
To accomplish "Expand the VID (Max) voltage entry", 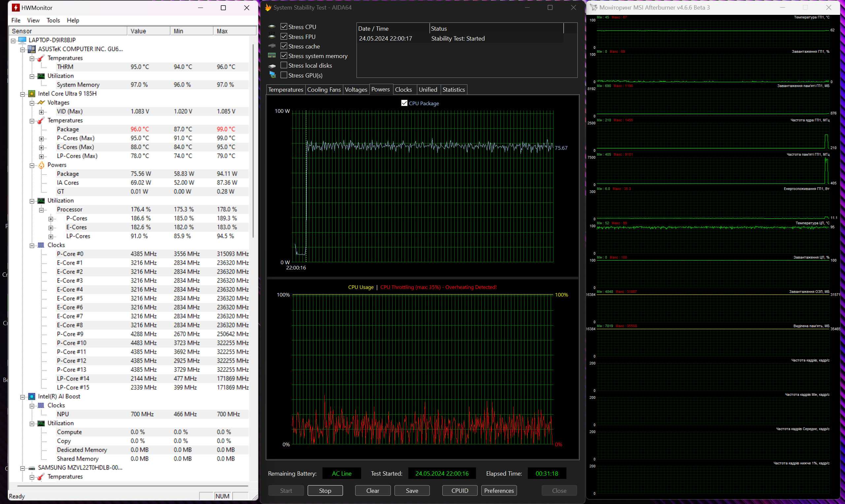I will click(x=42, y=112).
